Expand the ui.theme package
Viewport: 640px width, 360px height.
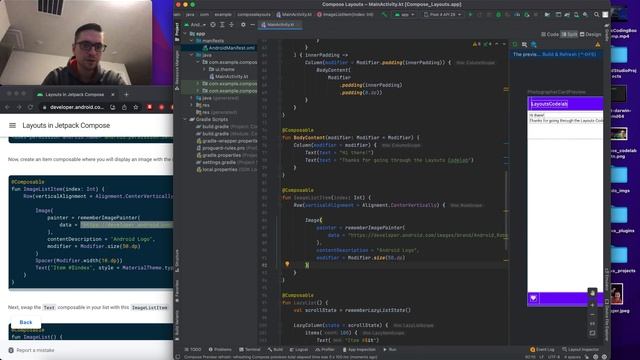pyautogui.click(x=204, y=69)
